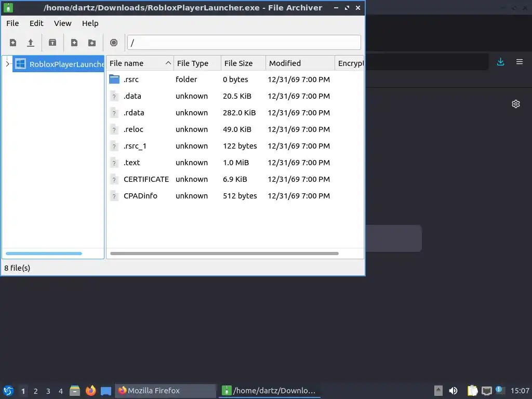Click the volume speaker tray icon
This screenshot has width=532, height=399.
pos(453,391)
